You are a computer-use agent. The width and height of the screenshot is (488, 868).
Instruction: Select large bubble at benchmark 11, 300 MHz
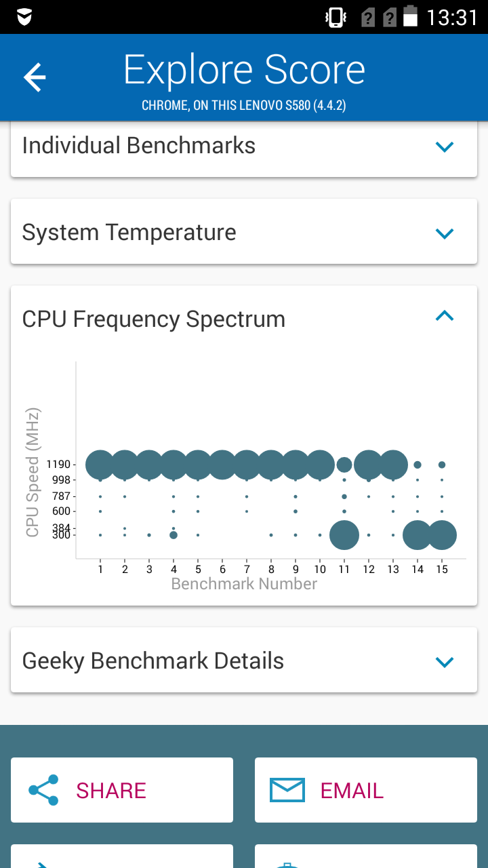pyautogui.click(x=344, y=535)
